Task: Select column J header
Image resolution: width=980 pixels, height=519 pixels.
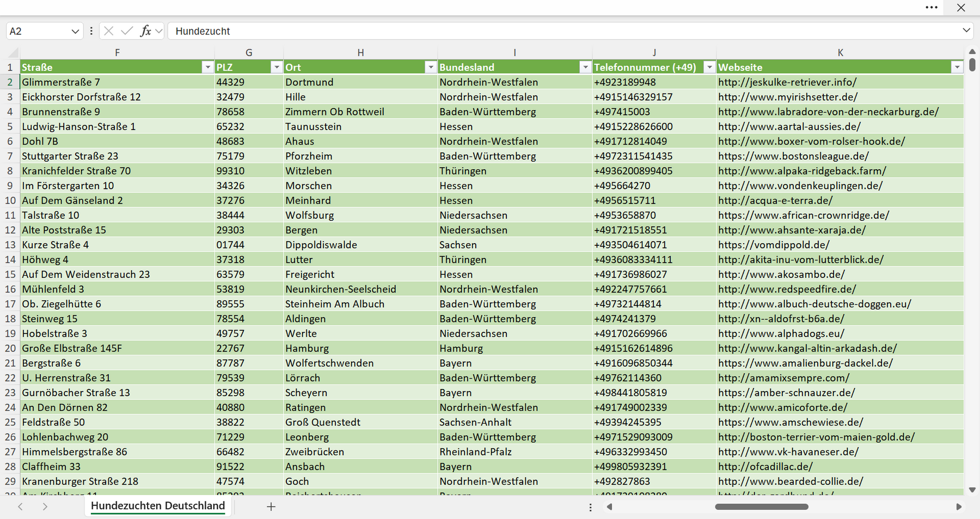Action: click(654, 53)
